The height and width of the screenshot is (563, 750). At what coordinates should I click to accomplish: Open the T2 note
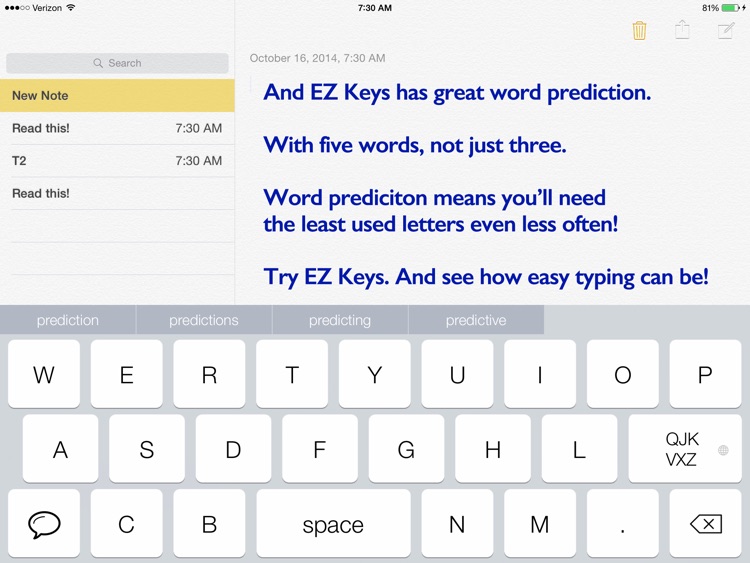pyautogui.click(x=117, y=161)
